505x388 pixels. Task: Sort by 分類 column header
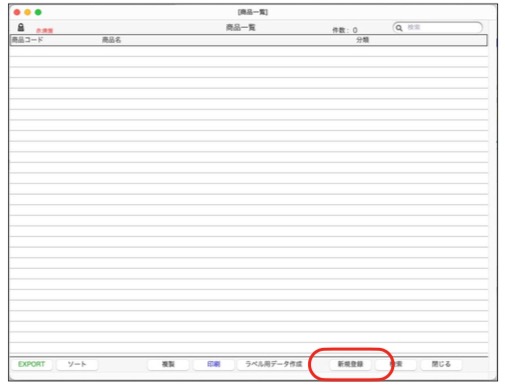pos(362,40)
